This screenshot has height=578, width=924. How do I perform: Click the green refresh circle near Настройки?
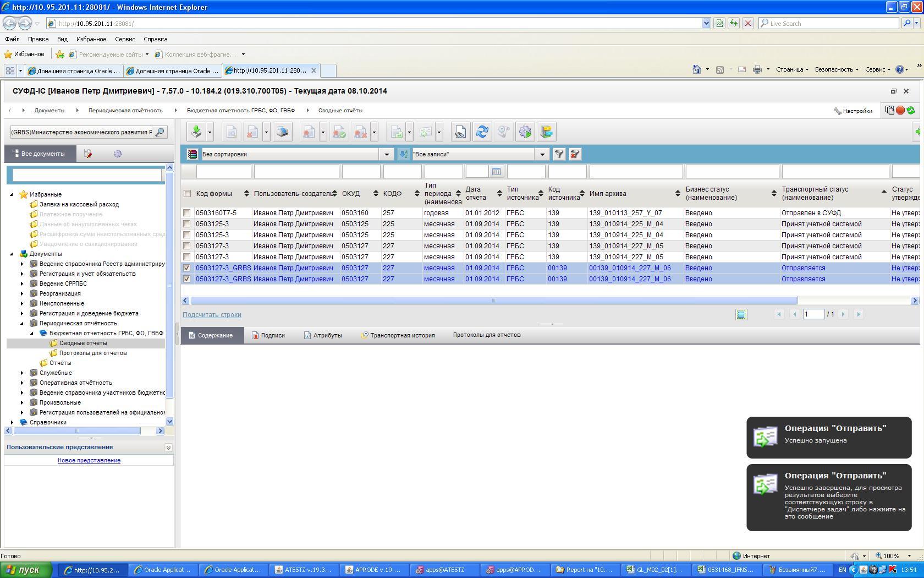pos(911,110)
